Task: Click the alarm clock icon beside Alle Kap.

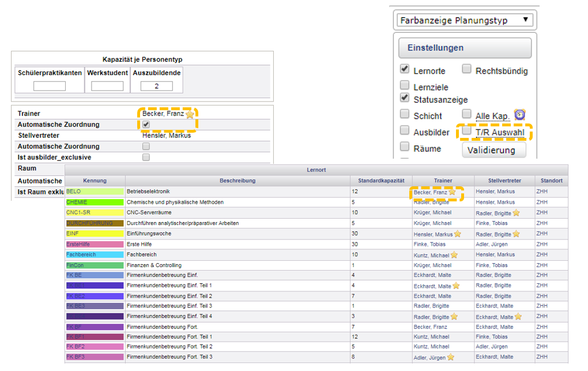Action: pos(520,114)
